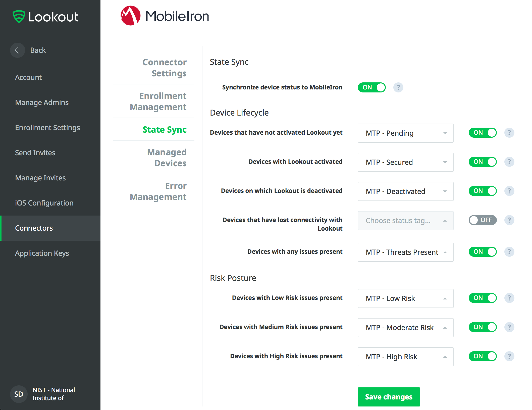Click the MobileIron logo

pos(165,16)
